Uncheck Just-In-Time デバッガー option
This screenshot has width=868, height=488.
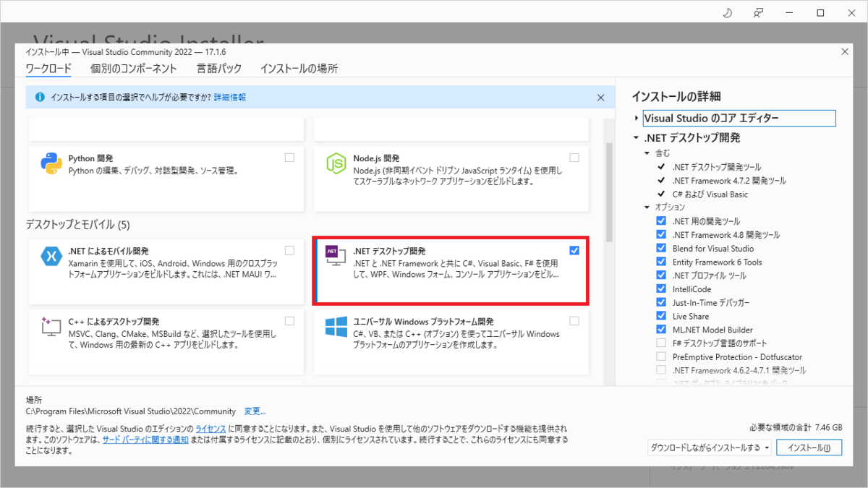point(660,303)
